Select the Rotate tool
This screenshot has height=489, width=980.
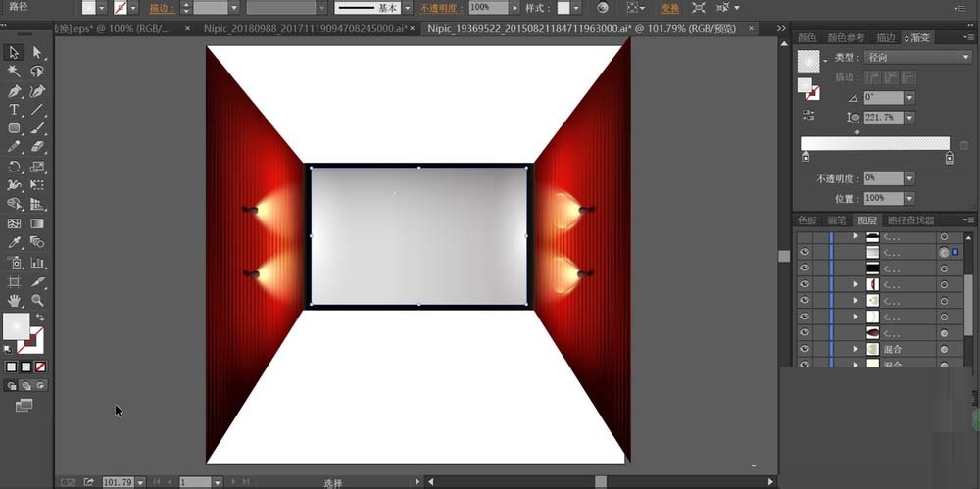pyautogui.click(x=15, y=167)
